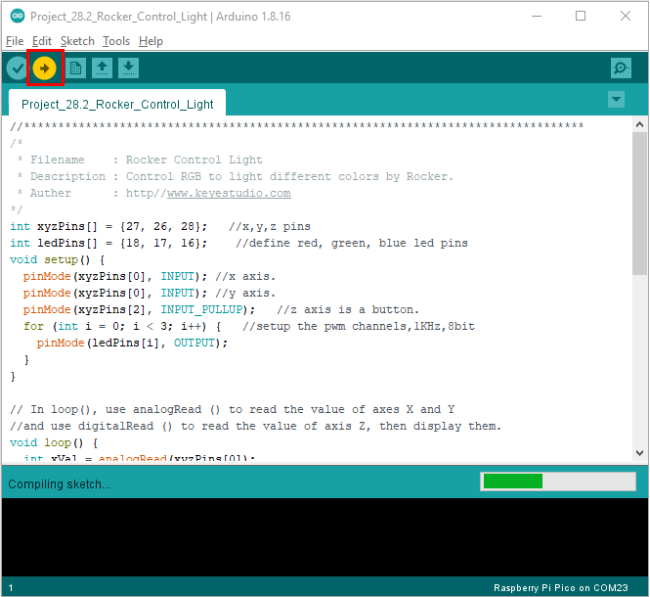Click the Verify checkmark button
The image size is (650, 597).
click(17, 68)
